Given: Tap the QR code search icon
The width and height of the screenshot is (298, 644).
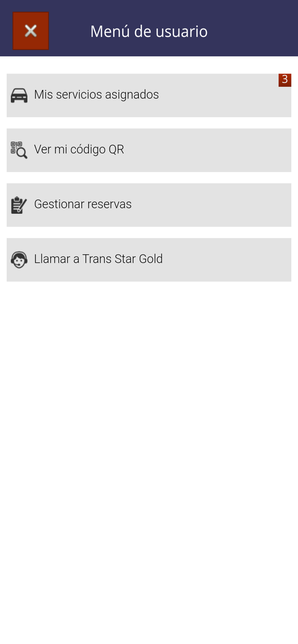Looking at the screenshot, I should 18,149.
